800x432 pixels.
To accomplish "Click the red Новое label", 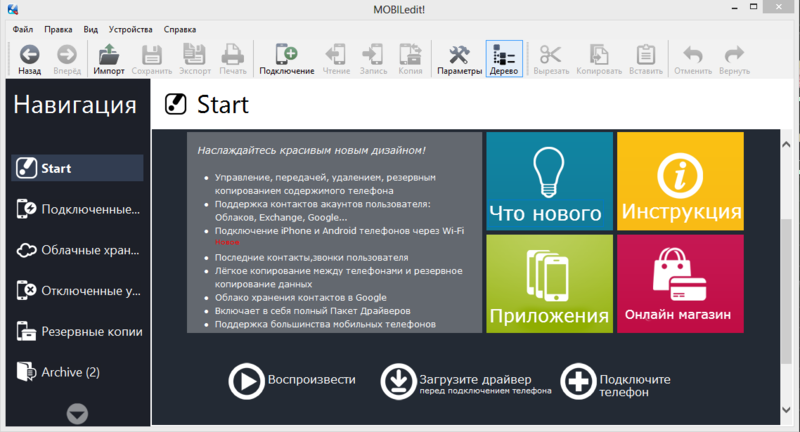I will tap(227, 242).
